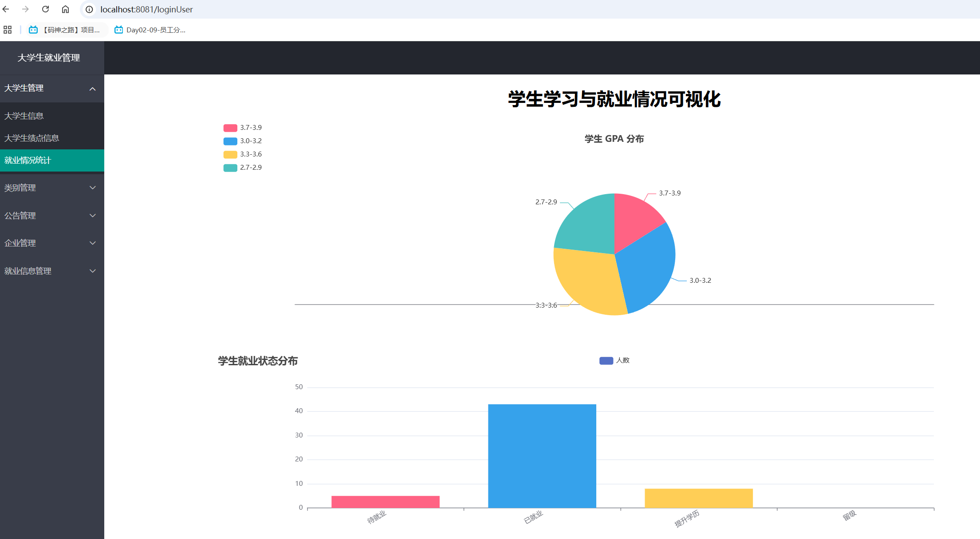Open the 大学生绩点信息 menu item
Viewport: 980px width, 539px height.
pyautogui.click(x=31, y=138)
